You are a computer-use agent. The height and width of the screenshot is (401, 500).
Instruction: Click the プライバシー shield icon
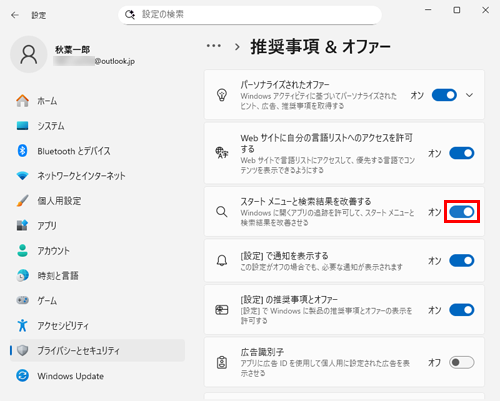click(22, 350)
